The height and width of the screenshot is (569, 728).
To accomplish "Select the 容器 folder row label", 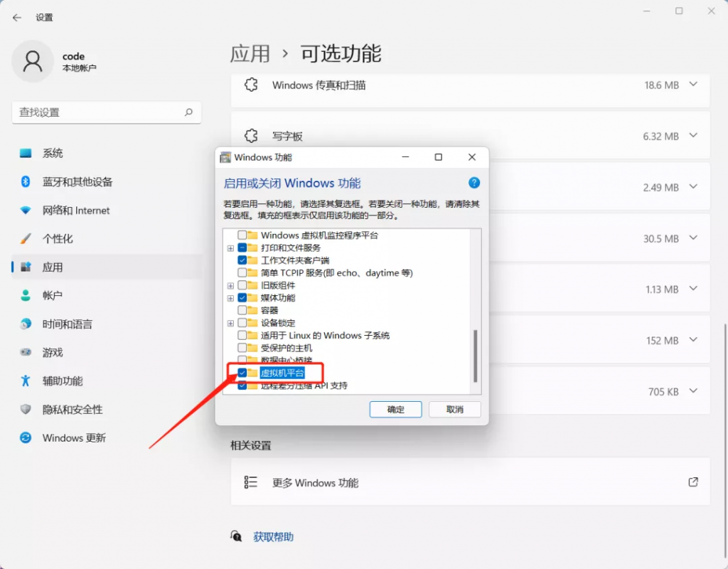I will point(269,310).
